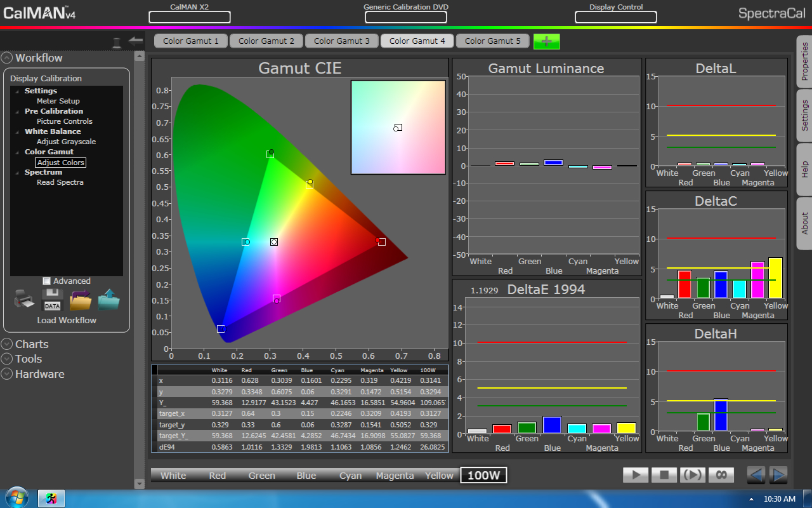This screenshot has width=812, height=508.
Task: Select the Blue color pattern button
Action: pyautogui.click(x=306, y=476)
